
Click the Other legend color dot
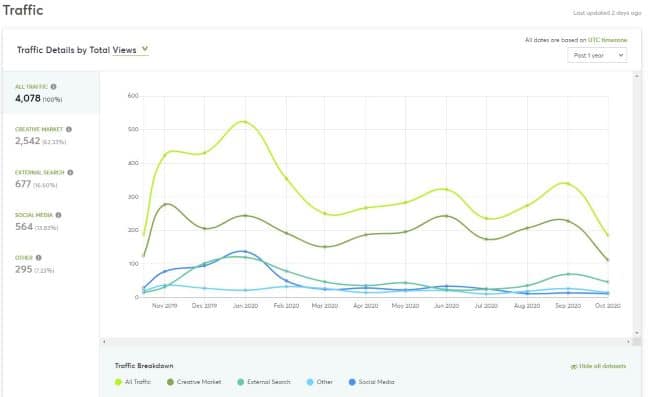[310, 382]
